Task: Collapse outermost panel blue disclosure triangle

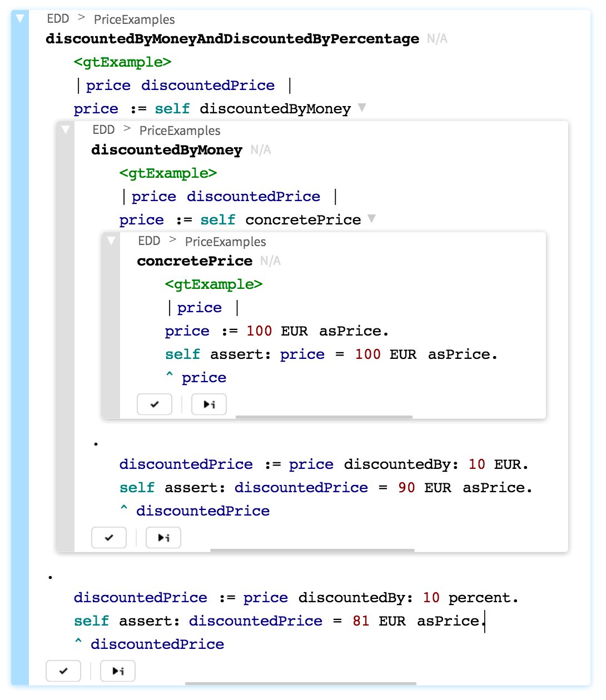Action: pyautogui.click(x=19, y=19)
